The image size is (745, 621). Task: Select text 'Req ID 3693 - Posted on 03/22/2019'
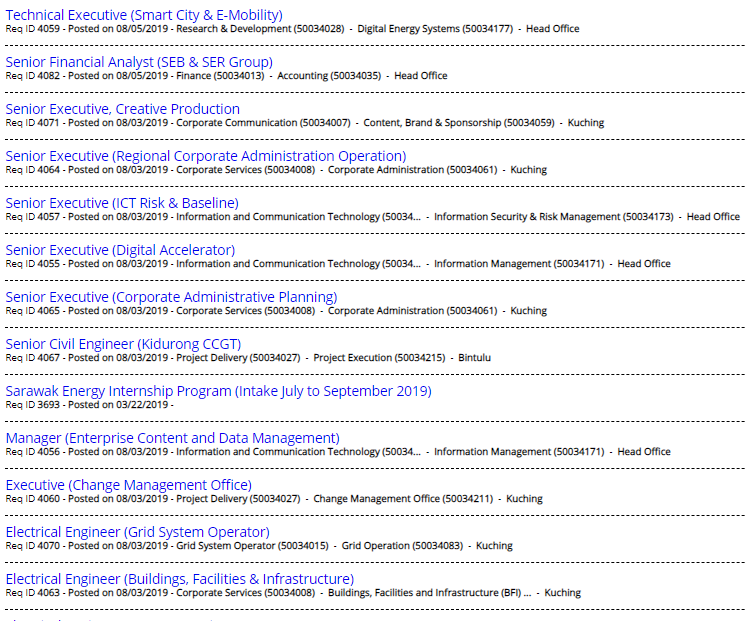[87, 405]
